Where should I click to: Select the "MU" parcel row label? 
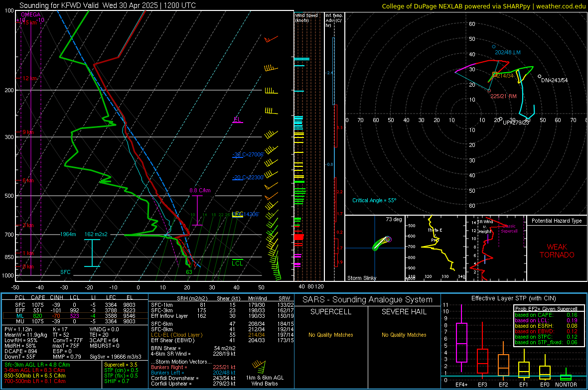click(x=20, y=321)
